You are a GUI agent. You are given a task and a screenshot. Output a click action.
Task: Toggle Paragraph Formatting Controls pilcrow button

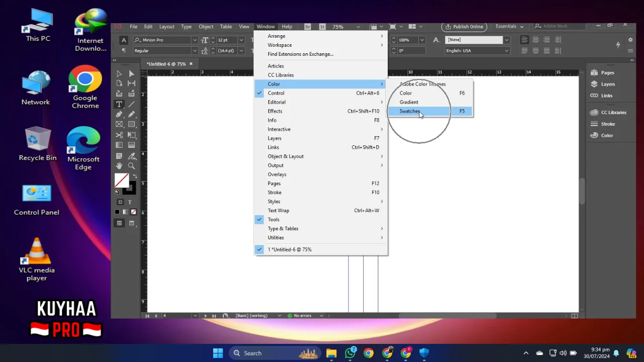click(x=124, y=51)
